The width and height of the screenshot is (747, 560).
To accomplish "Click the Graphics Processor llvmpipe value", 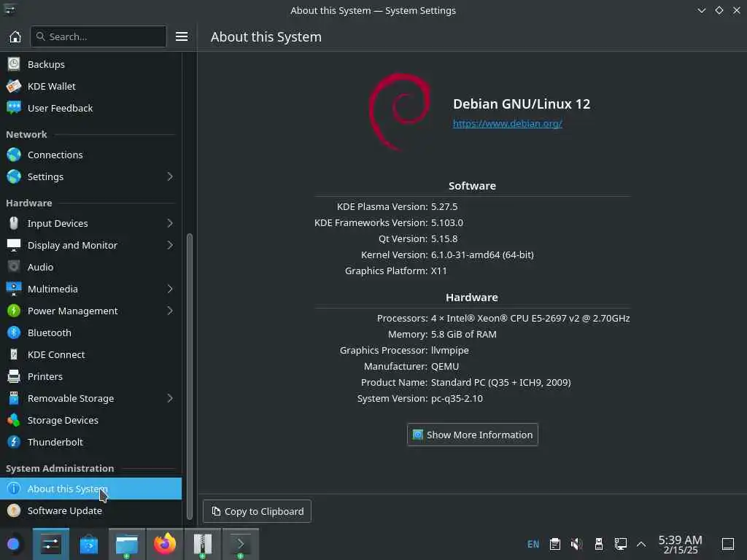I will pyautogui.click(x=449, y=351).
